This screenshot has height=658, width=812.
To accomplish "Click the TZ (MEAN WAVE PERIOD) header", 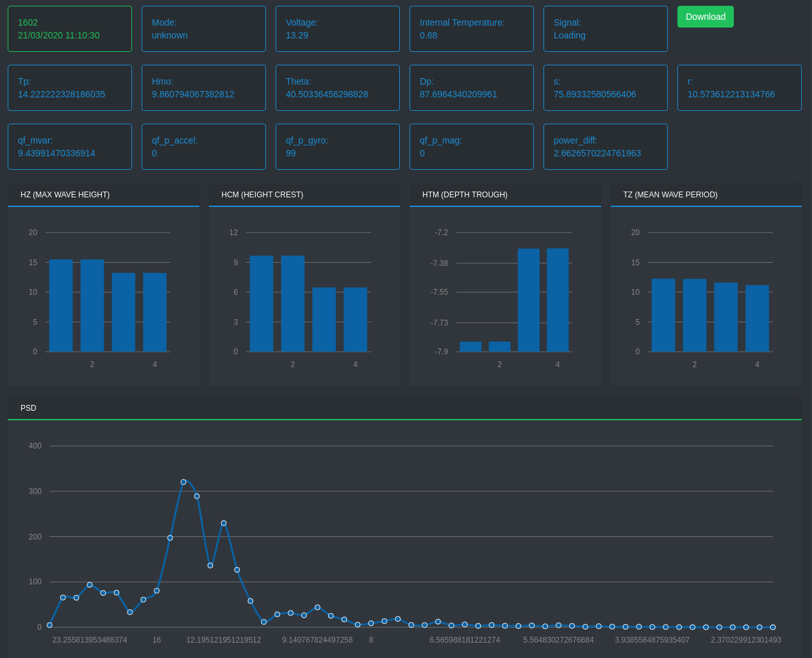I will (706, 195).
